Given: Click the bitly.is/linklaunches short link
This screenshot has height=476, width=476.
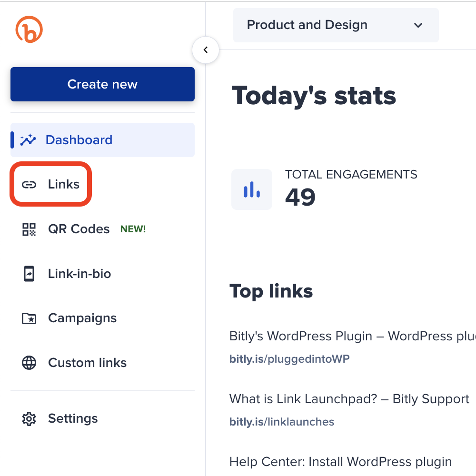Looking at the screenshot, I should click(282, 422).
